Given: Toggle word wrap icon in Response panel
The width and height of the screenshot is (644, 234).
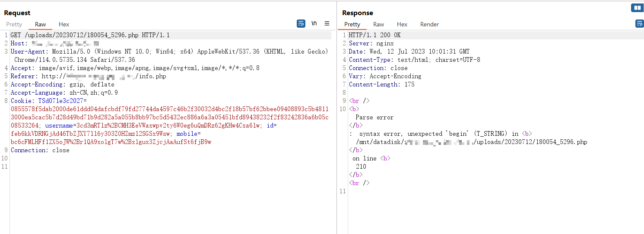Looking at the screenshot, I should coord(640,23).
